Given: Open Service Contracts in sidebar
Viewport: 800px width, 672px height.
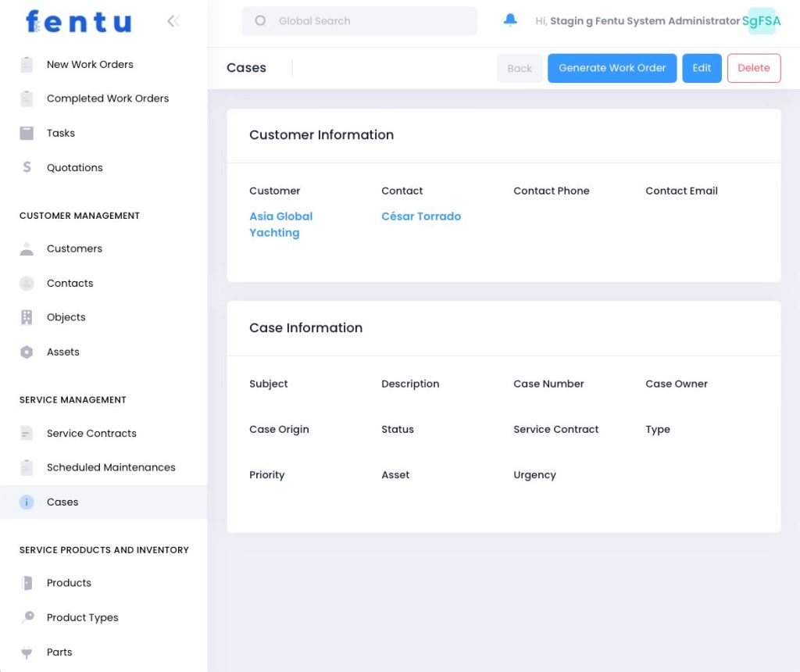Looking at the screenshot, I should [x=91, y=433].
